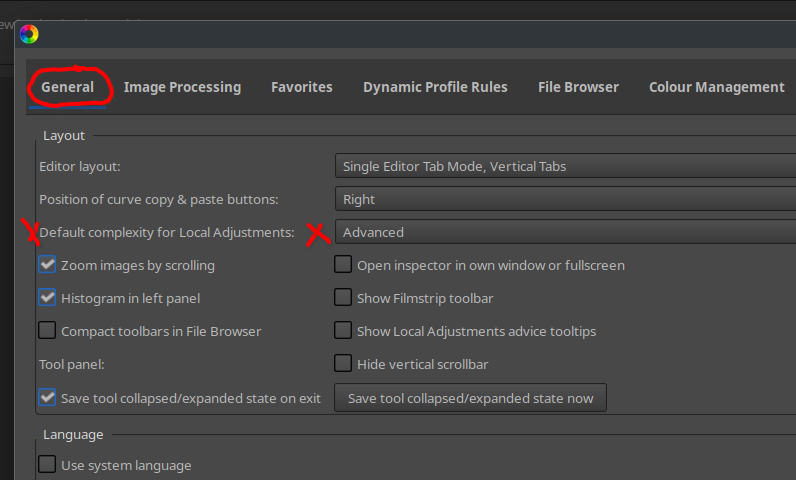
Task: Click Save tool collapsed/expanded state now button
Action: 470,398
